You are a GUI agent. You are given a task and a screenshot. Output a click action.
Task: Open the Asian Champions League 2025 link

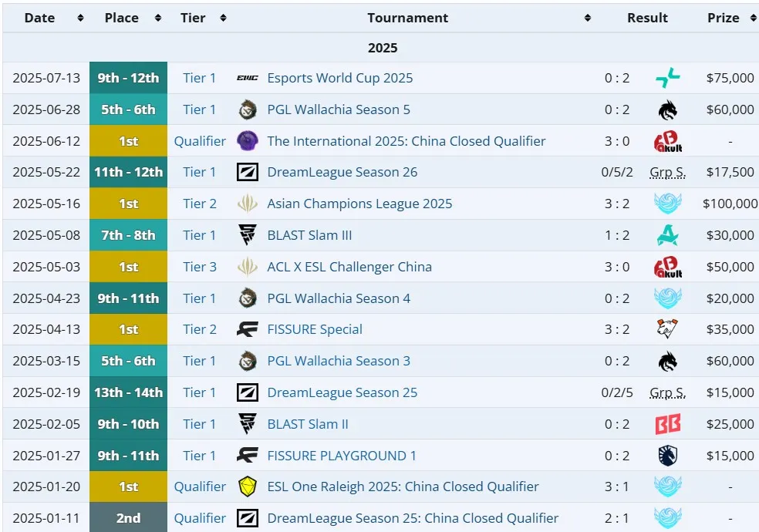pos(359,204)
